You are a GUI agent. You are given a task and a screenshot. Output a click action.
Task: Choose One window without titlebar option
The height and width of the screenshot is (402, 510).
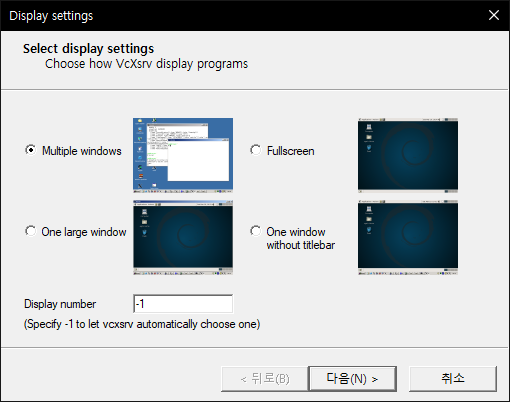tap(256, 231)
